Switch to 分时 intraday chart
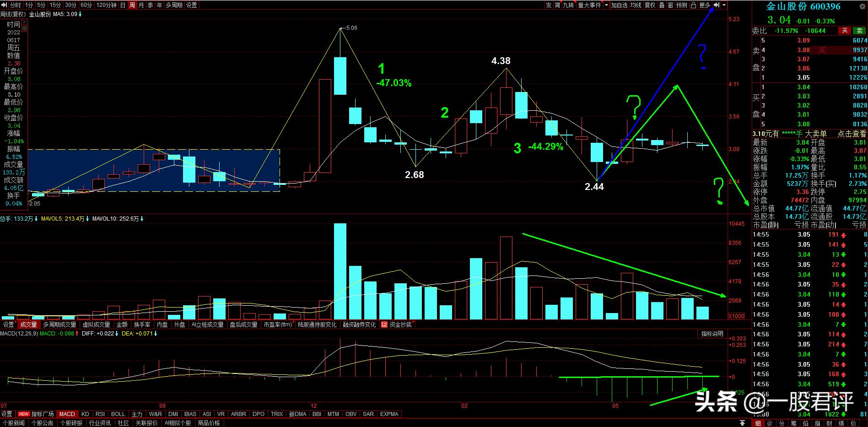Viewport: 868px width, 427px height. tap(15, 5)
